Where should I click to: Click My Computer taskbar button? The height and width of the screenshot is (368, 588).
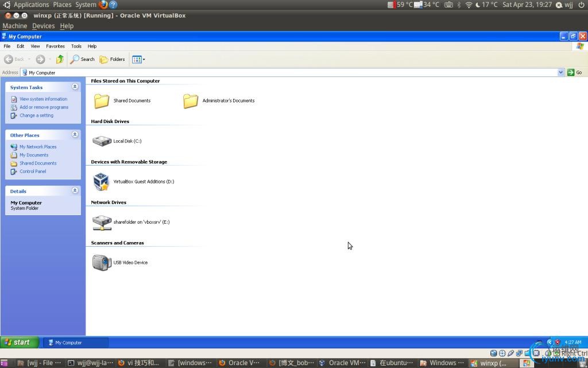click(x=76, y=343)
